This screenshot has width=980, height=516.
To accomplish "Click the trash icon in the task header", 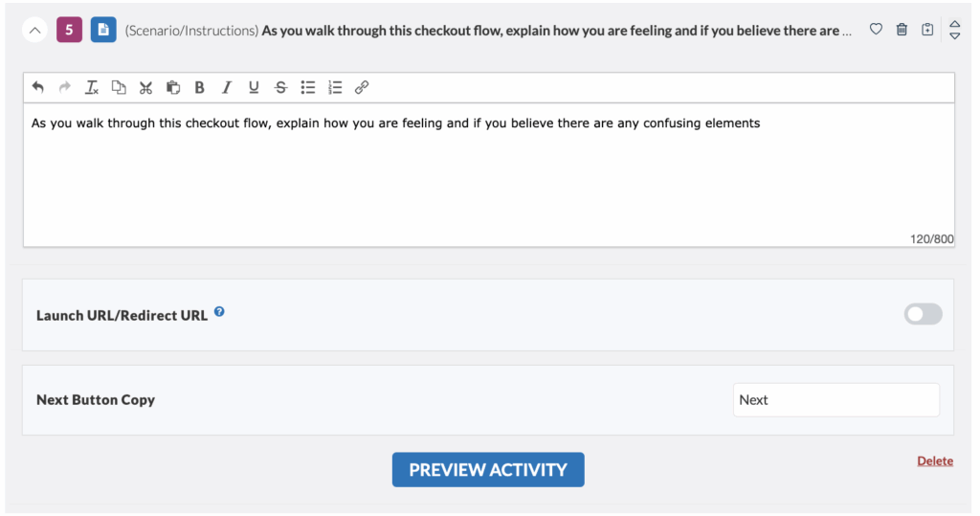I will (x=902, y=30).
